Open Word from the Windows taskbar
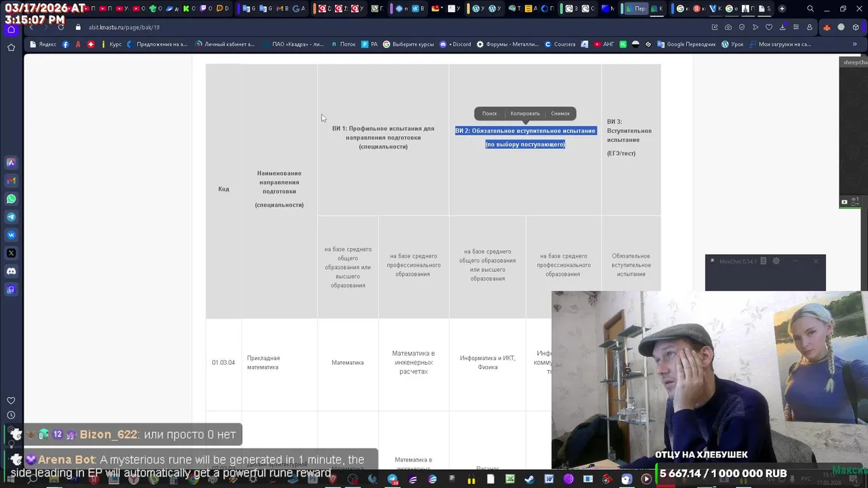 coord(549,479)
